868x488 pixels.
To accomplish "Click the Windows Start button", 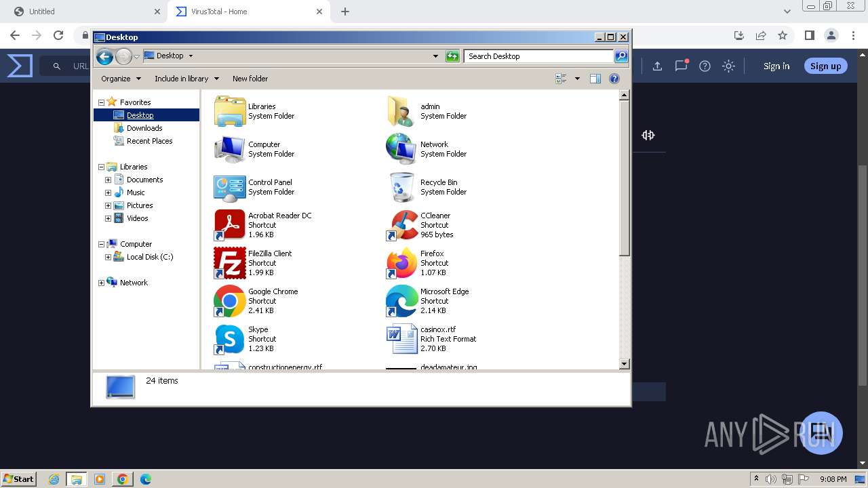I will pyautogui.click(x=18, y=479).
